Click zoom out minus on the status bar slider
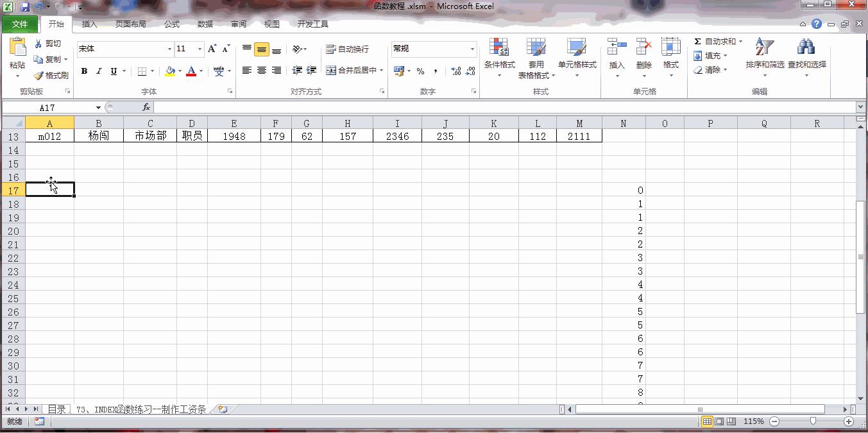868x433 pixels. pos(774,421)
